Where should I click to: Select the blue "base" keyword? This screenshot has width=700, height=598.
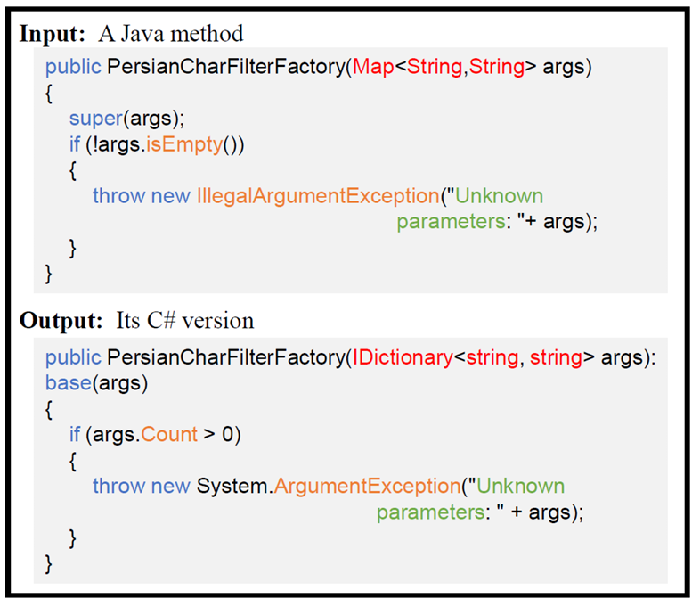(69, 383)
